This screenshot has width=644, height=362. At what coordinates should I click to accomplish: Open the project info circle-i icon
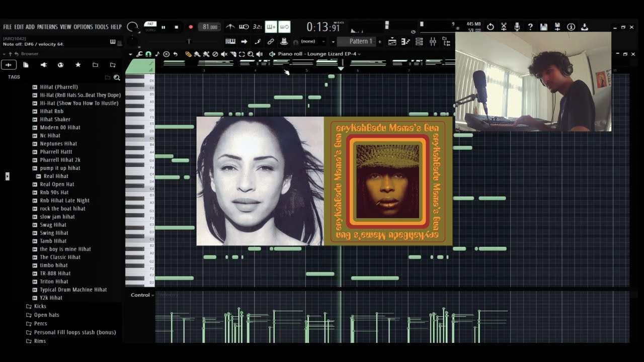(571, 27)
